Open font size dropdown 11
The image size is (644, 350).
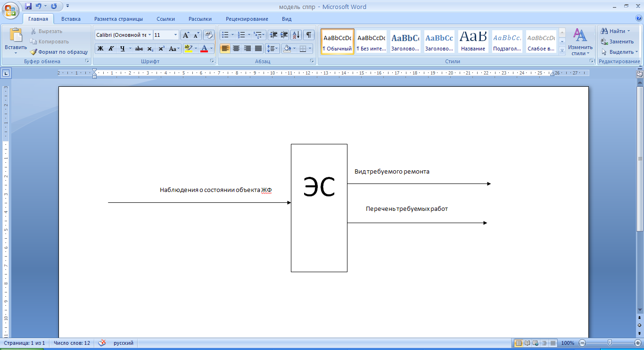tap(176, 35)
